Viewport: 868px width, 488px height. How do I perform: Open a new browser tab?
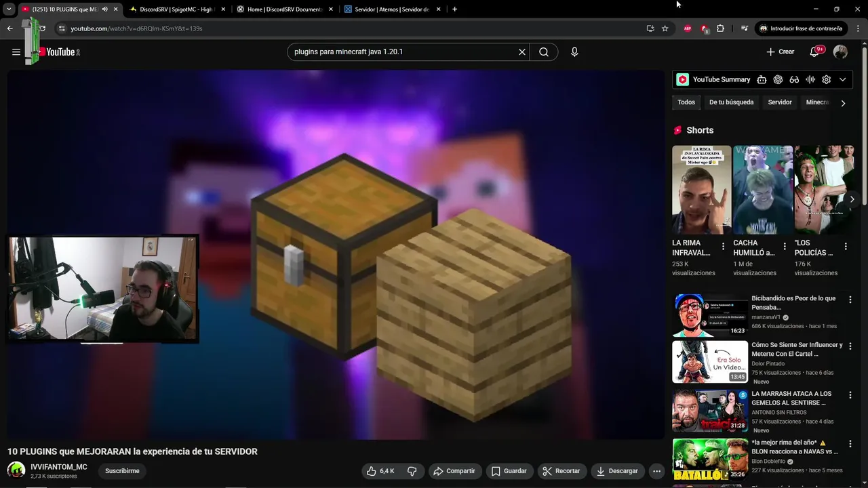tap(454, 9)
